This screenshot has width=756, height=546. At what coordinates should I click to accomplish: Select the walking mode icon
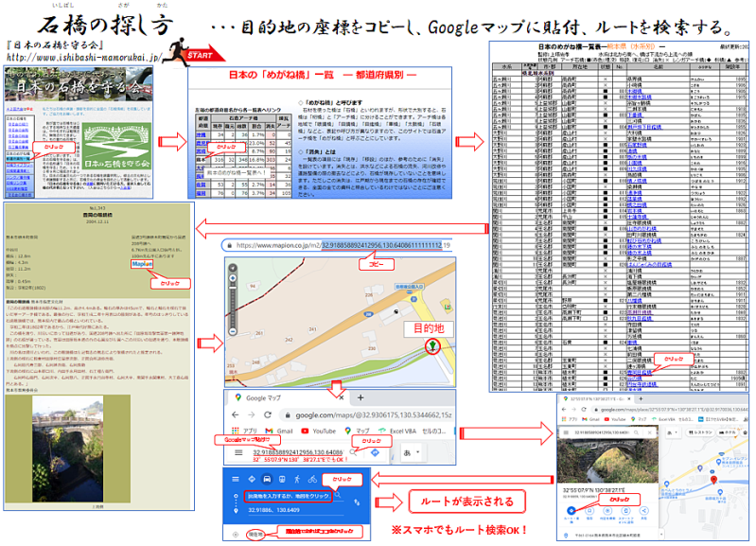tap(297, 479)
